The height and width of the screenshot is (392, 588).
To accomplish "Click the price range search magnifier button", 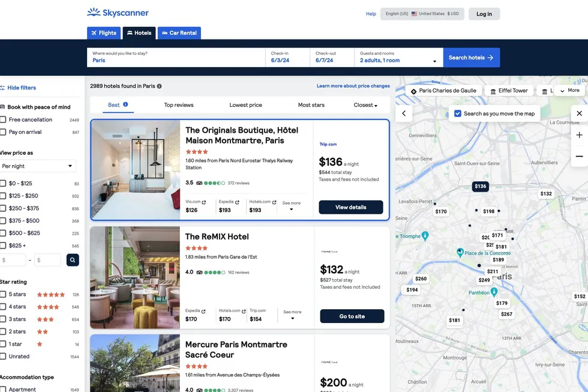I will pos(73,259).
